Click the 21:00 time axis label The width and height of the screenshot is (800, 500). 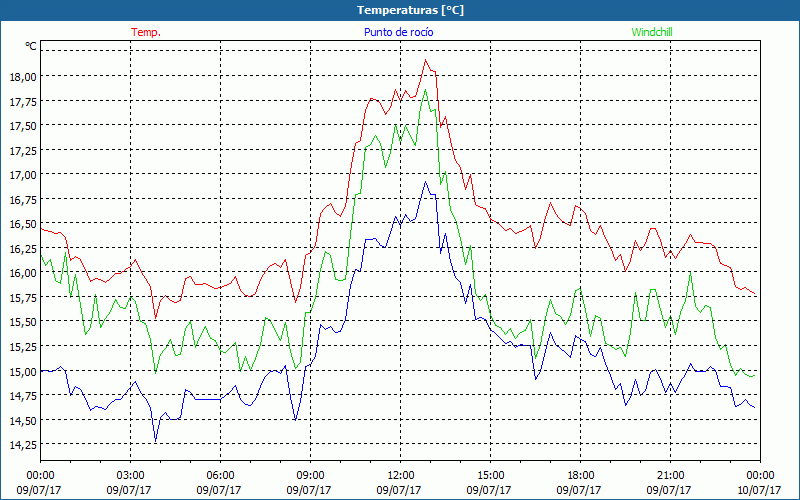tap(670, 476)
